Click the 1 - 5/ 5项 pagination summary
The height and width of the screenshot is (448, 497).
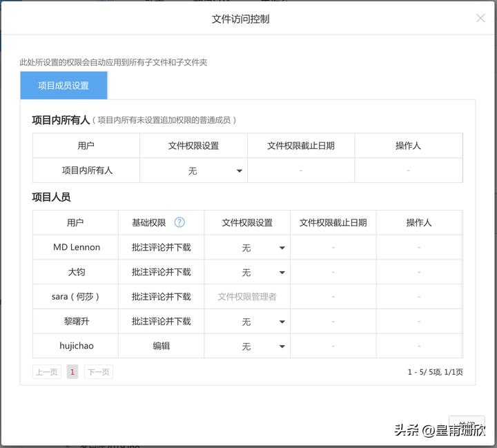pyautogui.click(x=435, y=372)
